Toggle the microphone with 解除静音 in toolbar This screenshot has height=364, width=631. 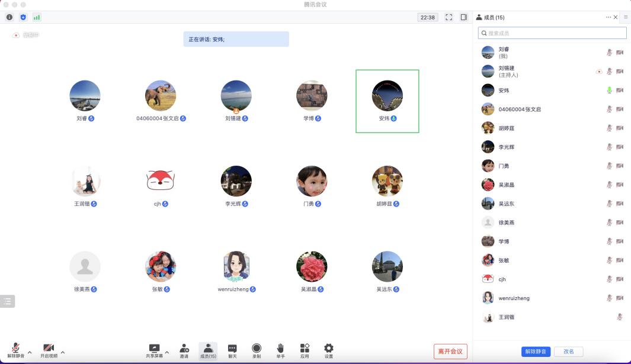[x=15, y=350]
